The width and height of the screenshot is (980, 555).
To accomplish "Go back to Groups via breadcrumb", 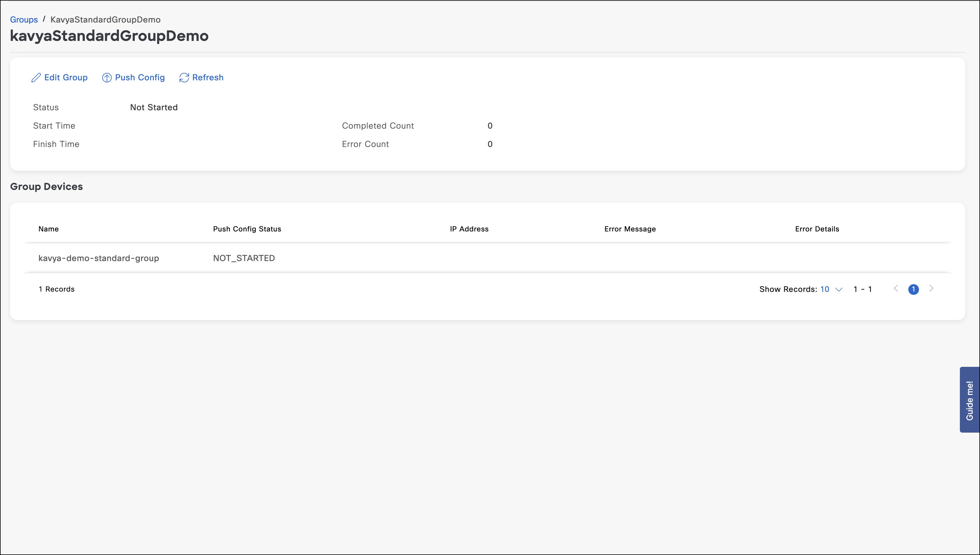I will click(x=24, y=20).
